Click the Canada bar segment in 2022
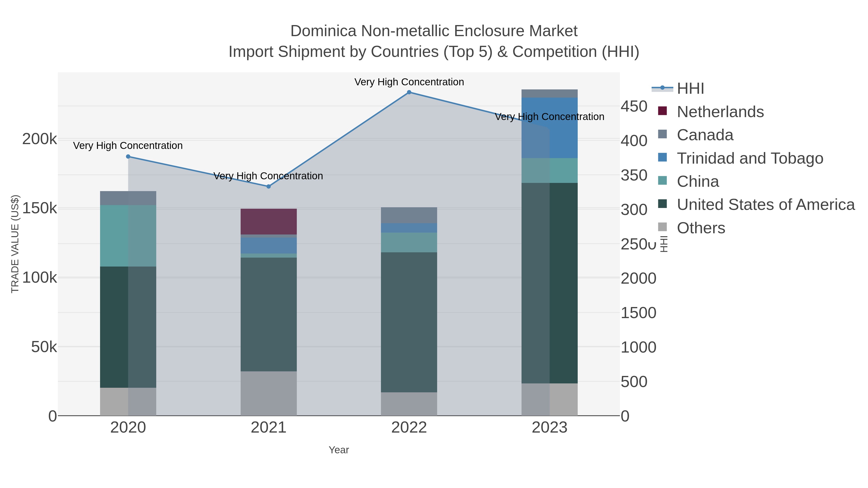The image size is (868, 488). point(409,215)
